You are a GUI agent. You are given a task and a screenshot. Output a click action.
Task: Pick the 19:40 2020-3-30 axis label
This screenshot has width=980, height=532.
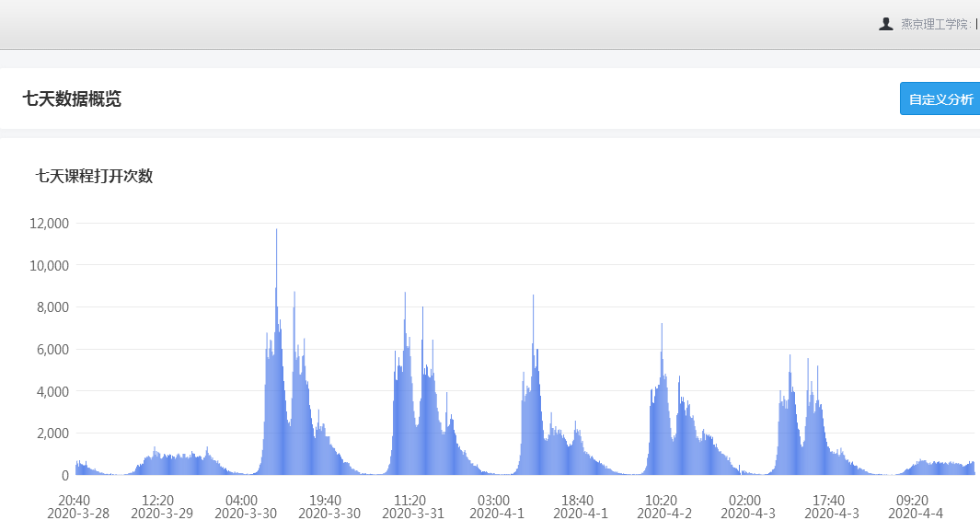pyautogui.click(x=329, y=506)
